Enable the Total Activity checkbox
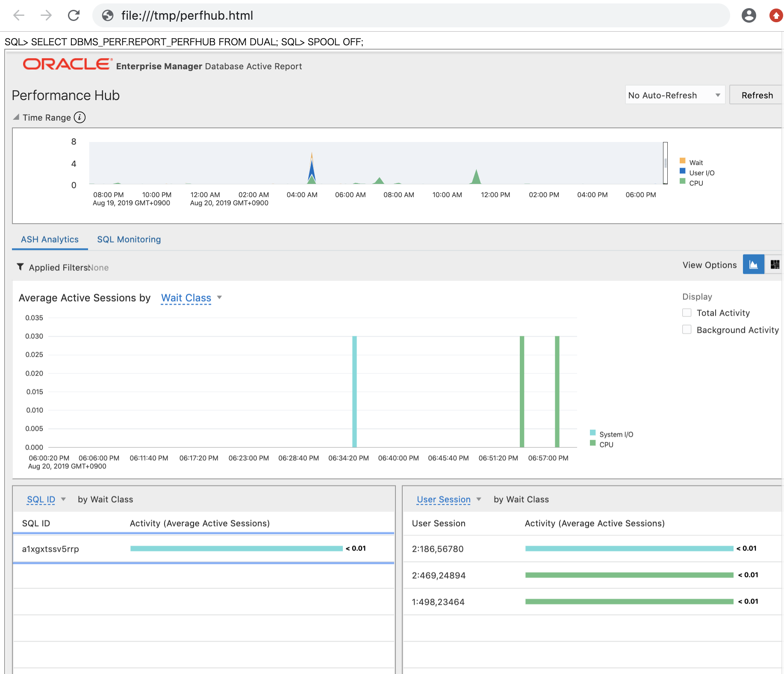Screen dimensions: 784x674 [687, 313]
